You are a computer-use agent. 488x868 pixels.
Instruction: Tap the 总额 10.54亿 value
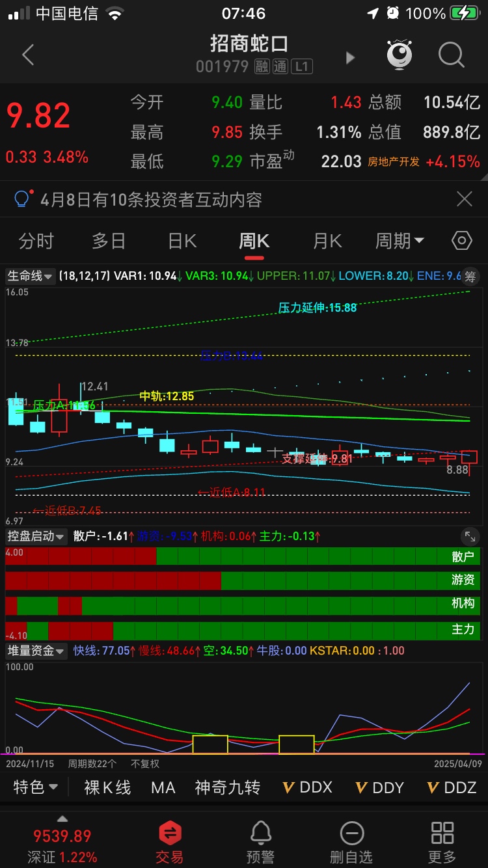point(452,102)
